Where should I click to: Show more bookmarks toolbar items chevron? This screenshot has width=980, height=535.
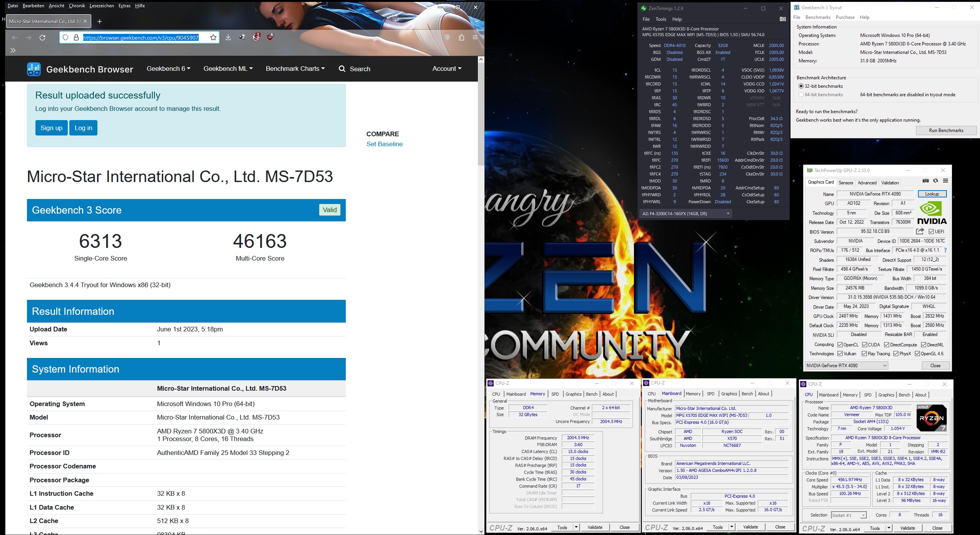point(13,50)
